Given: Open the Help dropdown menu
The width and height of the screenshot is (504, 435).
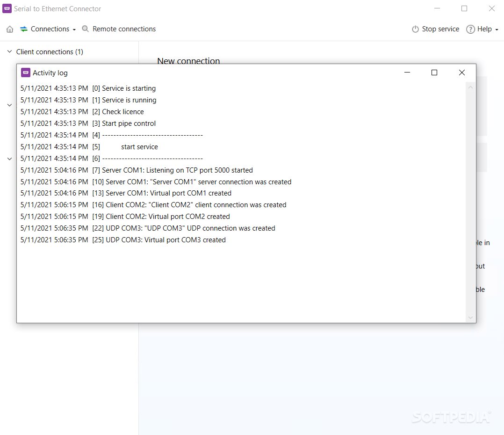Looking at the screenshot, I should (482, 29).
